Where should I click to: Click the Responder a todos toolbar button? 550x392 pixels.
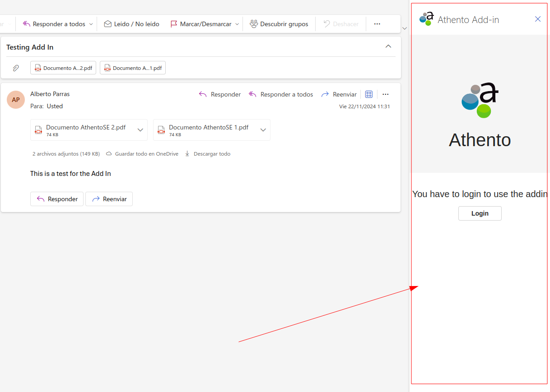coord(54,24)
